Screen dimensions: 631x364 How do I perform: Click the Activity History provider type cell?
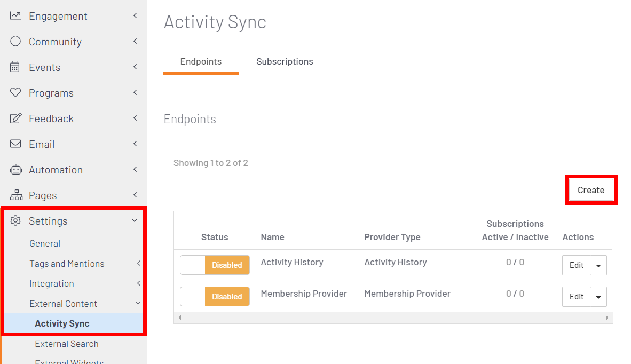tap(396, 262)
